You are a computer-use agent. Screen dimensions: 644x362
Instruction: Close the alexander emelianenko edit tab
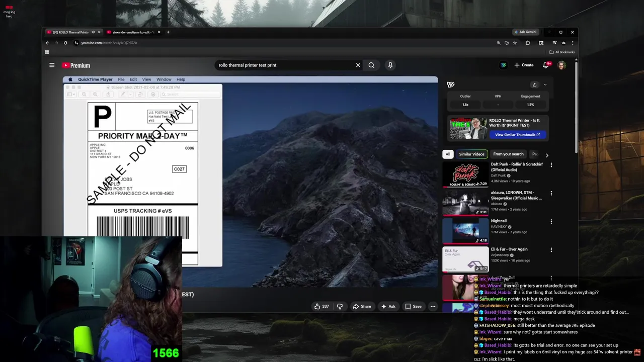(159, 32)
